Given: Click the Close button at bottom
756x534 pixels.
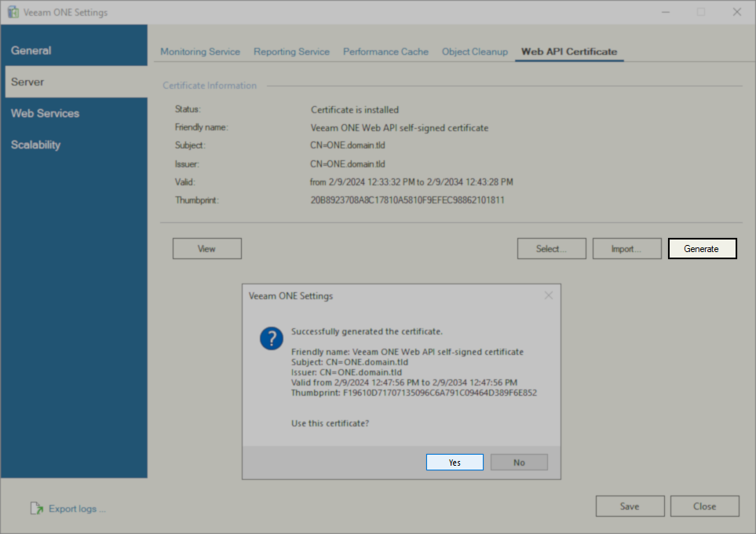Looking at the screenshot, I should pyautogui.click(x=704, y=506).
